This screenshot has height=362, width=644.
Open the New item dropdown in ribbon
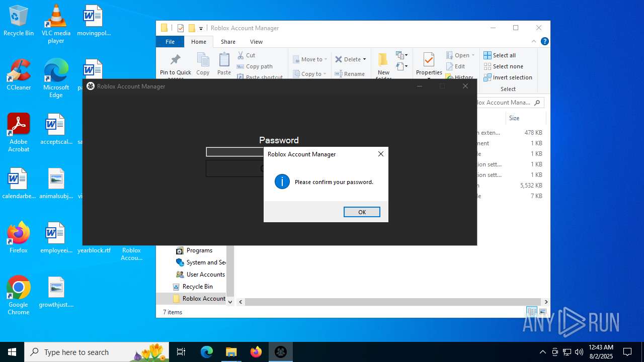coord(401,55)
